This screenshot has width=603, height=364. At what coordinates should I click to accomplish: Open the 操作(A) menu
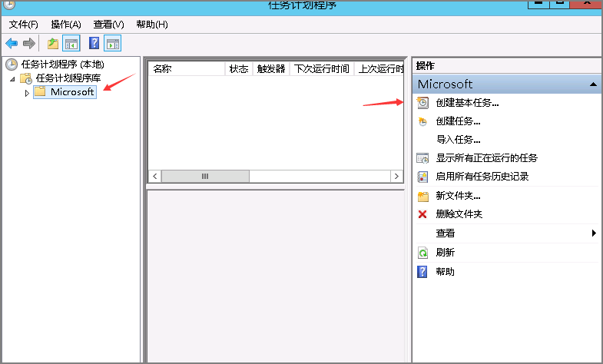point(66,25)
